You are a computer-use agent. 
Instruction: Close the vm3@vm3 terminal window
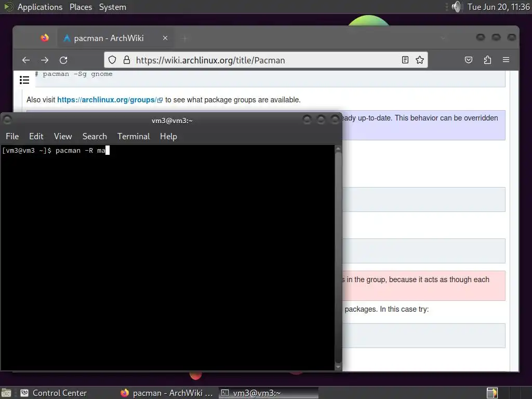point(335,119)
